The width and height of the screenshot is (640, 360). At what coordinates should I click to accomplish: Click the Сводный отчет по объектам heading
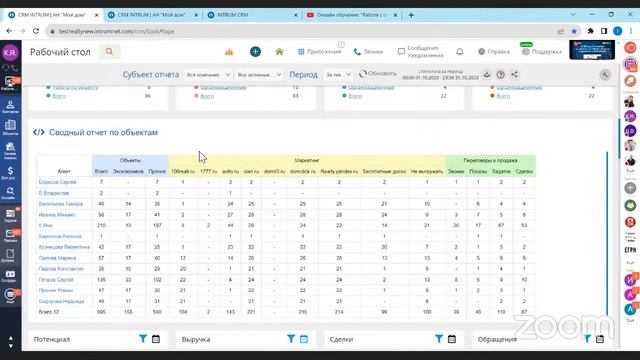[103, 132]
